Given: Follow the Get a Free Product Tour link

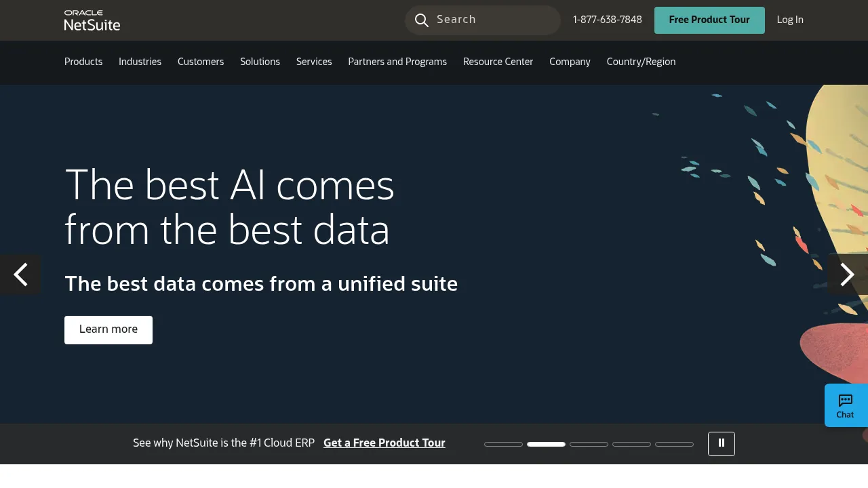Looking at the screenshot, I should 384,443.
